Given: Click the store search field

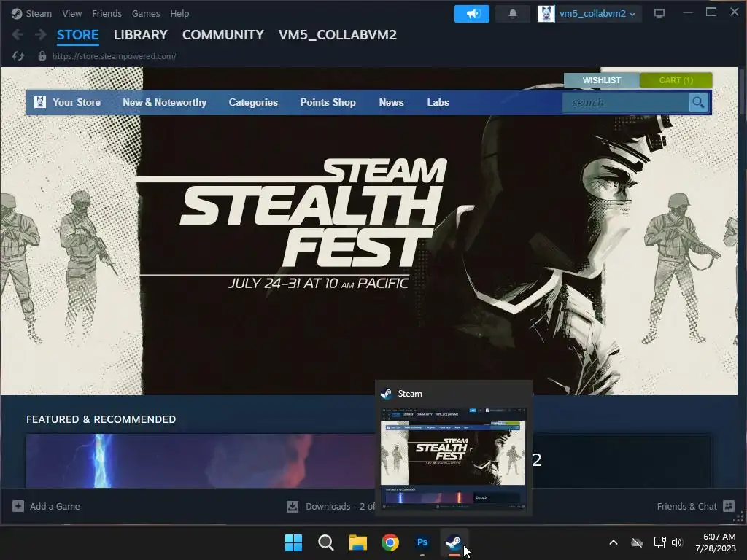Looking at the screenshot, I should [625, 102].
